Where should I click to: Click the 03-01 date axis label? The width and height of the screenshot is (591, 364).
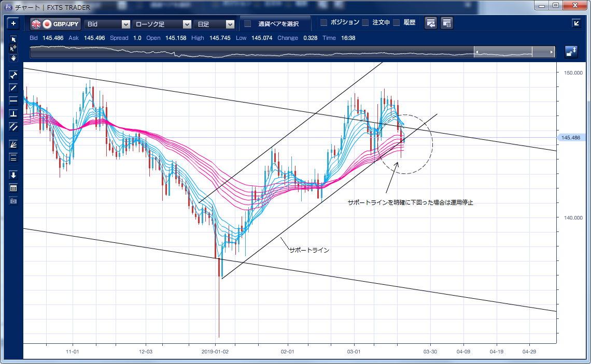coord(354,352)
